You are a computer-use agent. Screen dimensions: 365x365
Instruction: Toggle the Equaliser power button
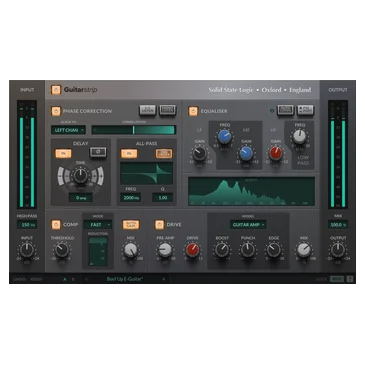pyautogui.click(x=193, y=111)
